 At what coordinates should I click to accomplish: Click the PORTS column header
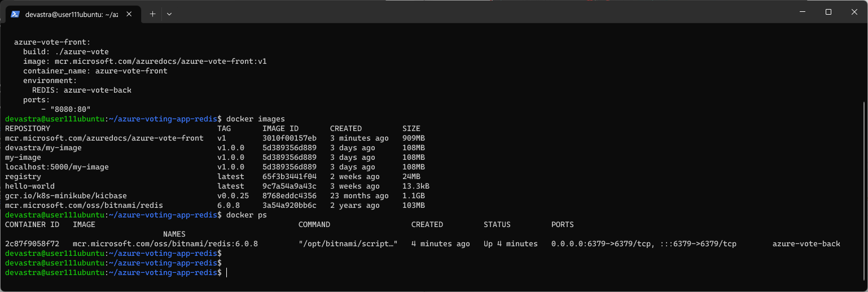tap(563, 225)
